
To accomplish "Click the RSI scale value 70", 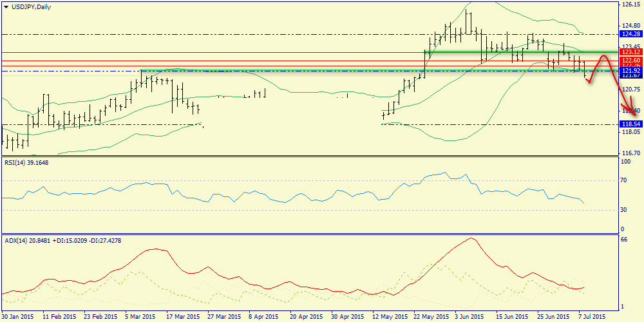I will (624, 181).
